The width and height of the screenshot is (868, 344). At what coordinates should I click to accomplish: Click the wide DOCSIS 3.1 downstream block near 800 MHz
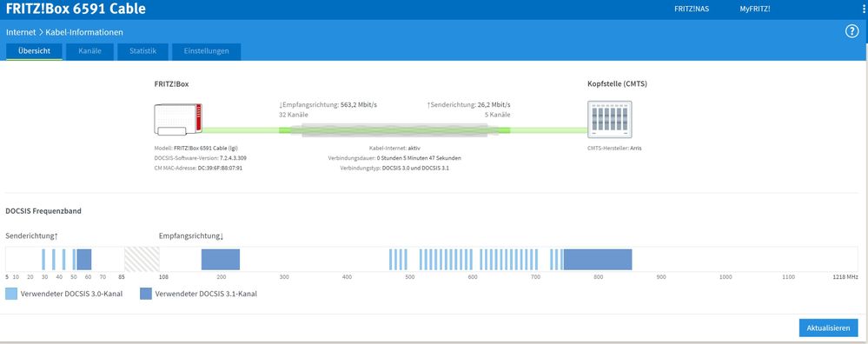[598, 260]
